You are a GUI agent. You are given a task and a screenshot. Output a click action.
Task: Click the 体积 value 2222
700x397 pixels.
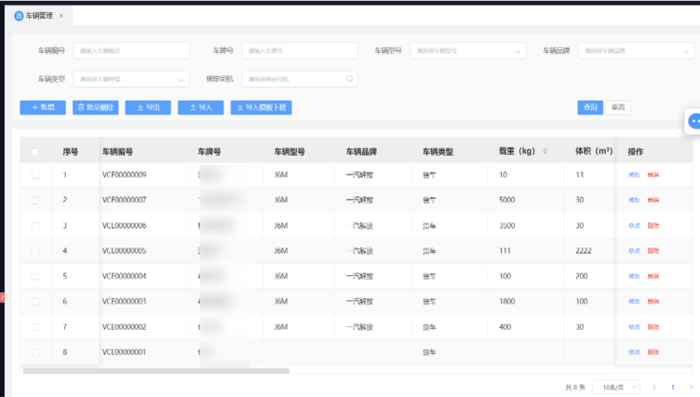click(583, 251)
